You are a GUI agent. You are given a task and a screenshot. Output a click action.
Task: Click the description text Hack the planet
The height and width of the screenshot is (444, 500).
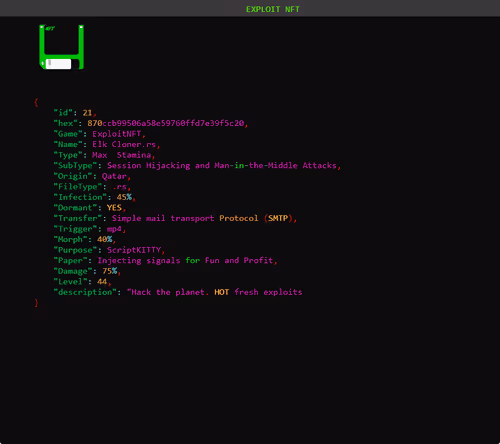(168, 292)
